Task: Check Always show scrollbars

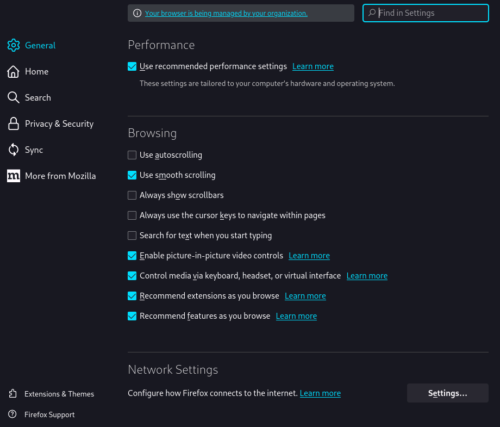Action: (x=132, y=195)
